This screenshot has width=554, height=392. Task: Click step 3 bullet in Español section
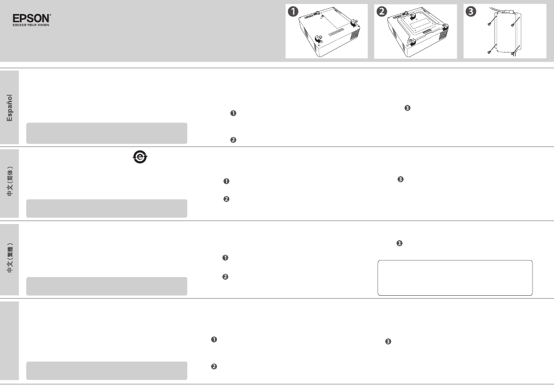pyautogui.click(x=408, y=108)
